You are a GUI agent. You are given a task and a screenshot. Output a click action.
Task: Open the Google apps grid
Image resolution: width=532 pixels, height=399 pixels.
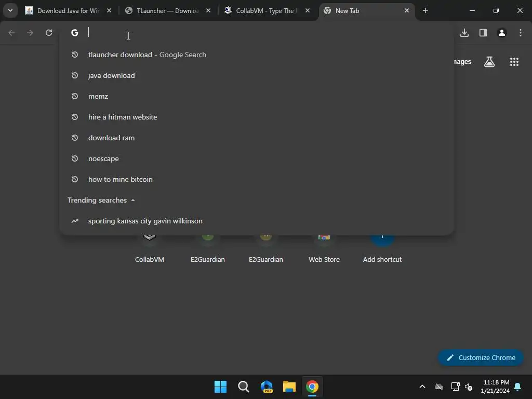pos(514,62)
